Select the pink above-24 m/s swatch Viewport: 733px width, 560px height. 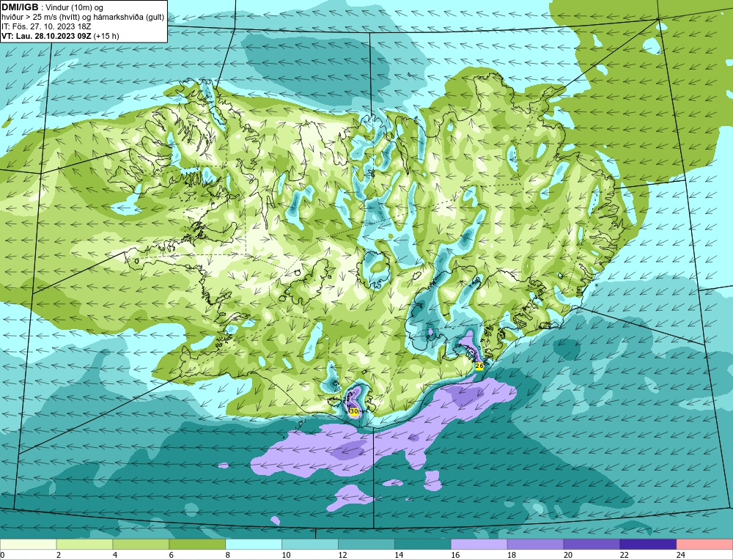coord(704,545)
